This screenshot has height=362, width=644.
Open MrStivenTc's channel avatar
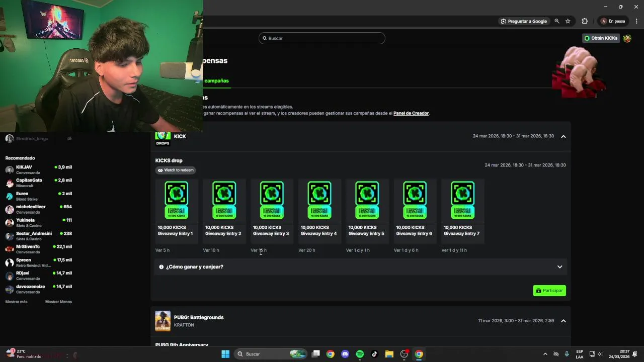(x=10, y=249)
